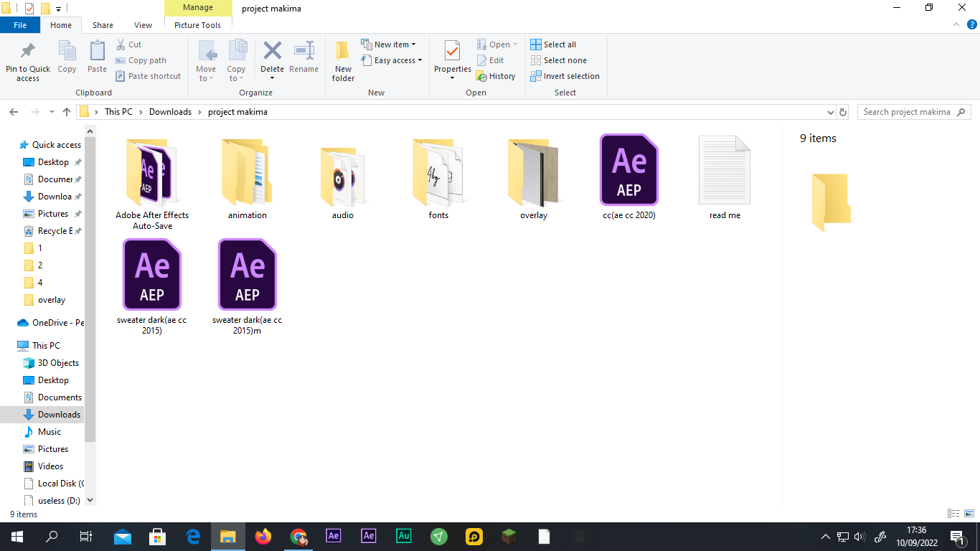This screenshot has height=551, width=980.
Task: Click the History ribbon command
Action: (496, 76)
